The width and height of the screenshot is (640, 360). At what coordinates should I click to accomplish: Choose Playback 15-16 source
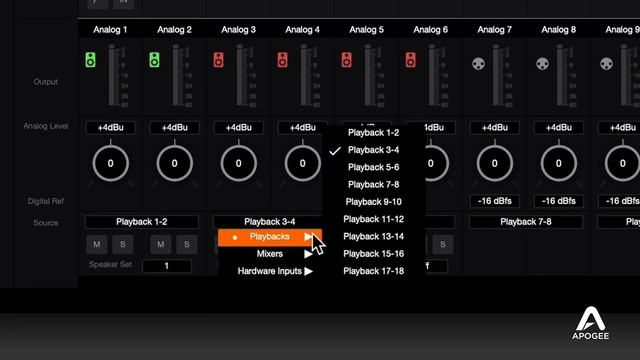(373, 254)
